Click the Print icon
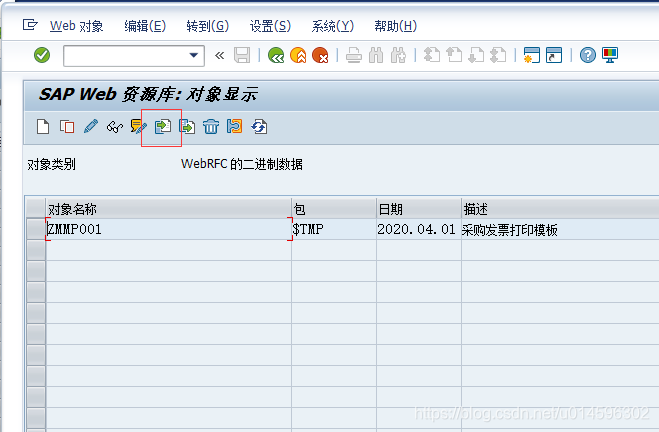 tap(353, 55)
